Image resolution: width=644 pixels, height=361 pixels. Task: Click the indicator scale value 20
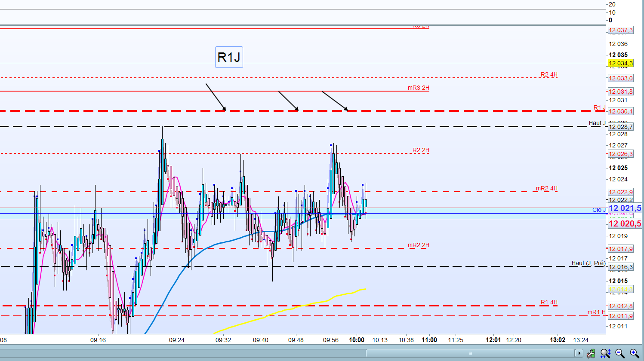click(x=612, y=4)
